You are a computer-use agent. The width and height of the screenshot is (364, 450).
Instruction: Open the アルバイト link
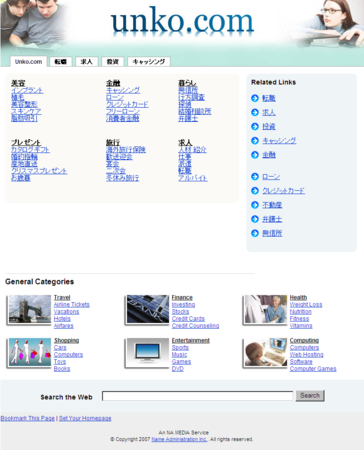(x=193, y=178)
